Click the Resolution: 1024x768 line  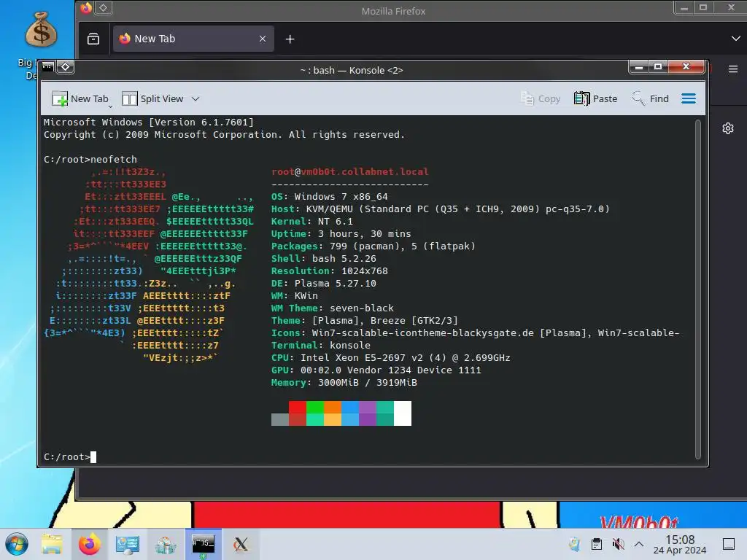(x=329, y=271)
